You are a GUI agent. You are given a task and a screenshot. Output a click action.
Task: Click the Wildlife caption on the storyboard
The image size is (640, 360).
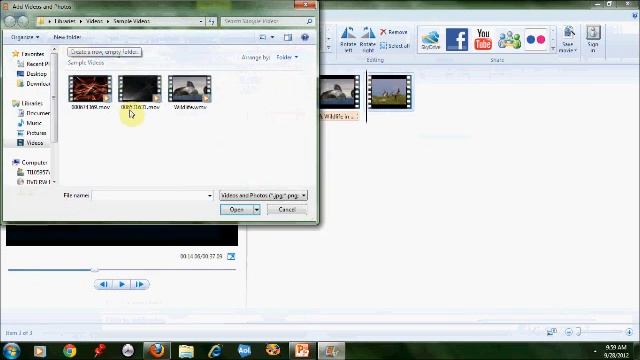tap(339, 117)
